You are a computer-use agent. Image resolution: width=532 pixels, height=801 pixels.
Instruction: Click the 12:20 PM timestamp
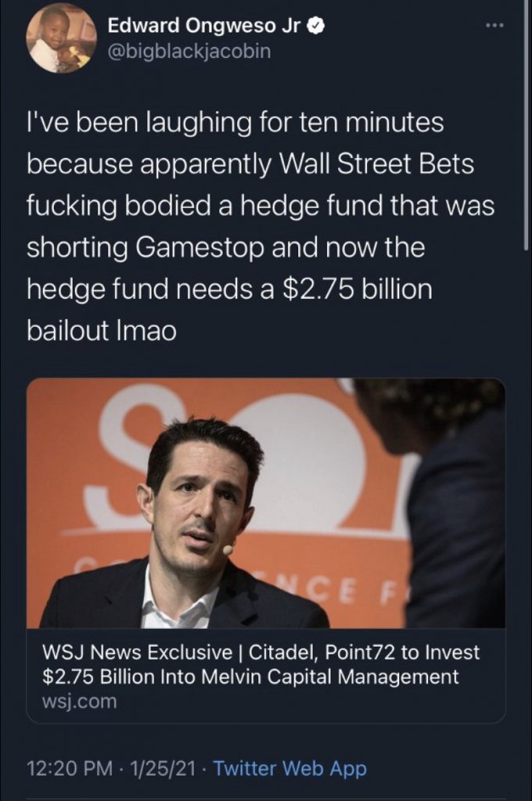pos(70,768)
